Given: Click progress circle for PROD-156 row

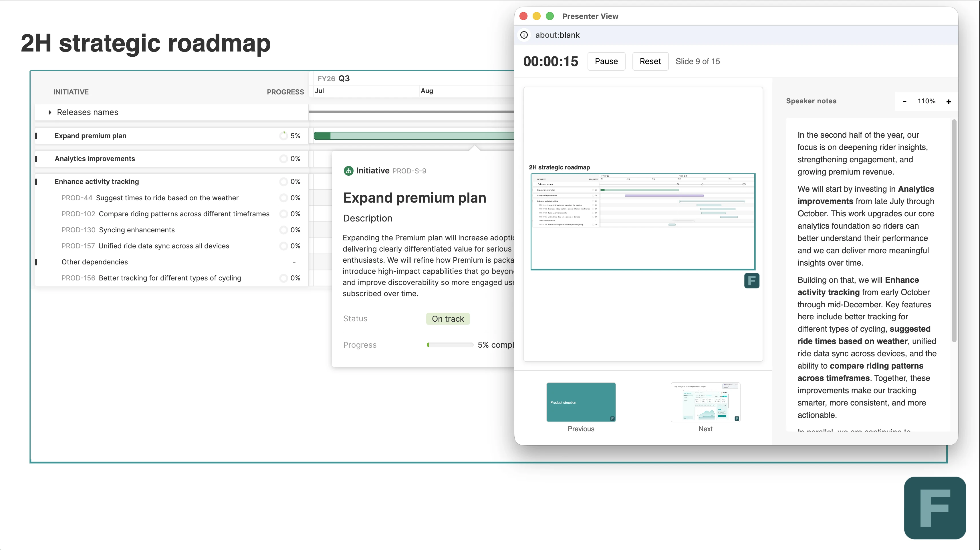Looking at the screenshot, I should point(283,278).
